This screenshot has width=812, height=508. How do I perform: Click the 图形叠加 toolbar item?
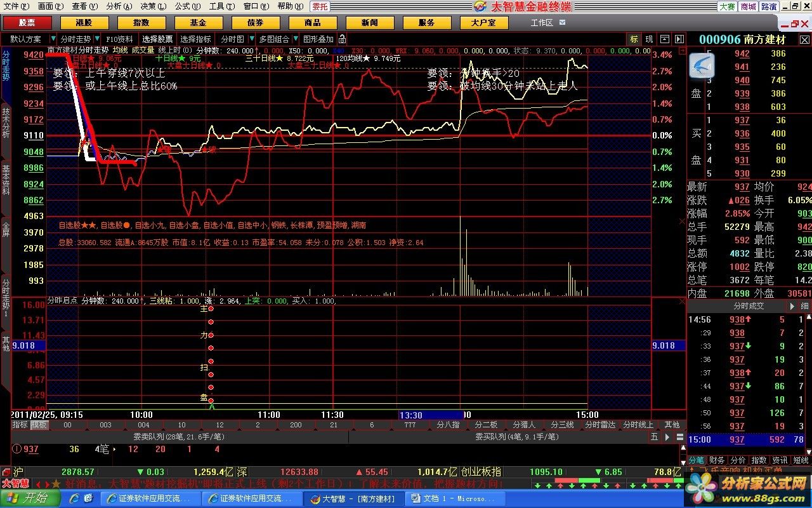318,39
